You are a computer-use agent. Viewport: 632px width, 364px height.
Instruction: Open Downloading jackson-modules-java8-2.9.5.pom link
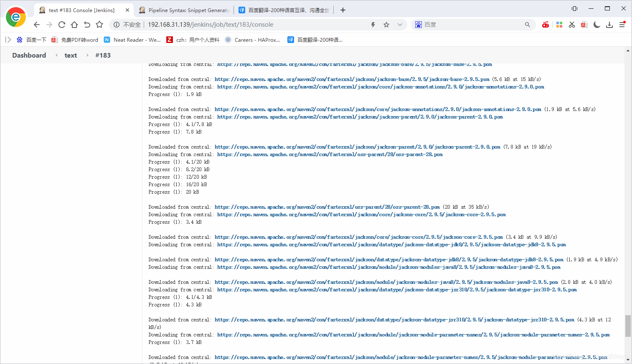[x=388, y=267]
